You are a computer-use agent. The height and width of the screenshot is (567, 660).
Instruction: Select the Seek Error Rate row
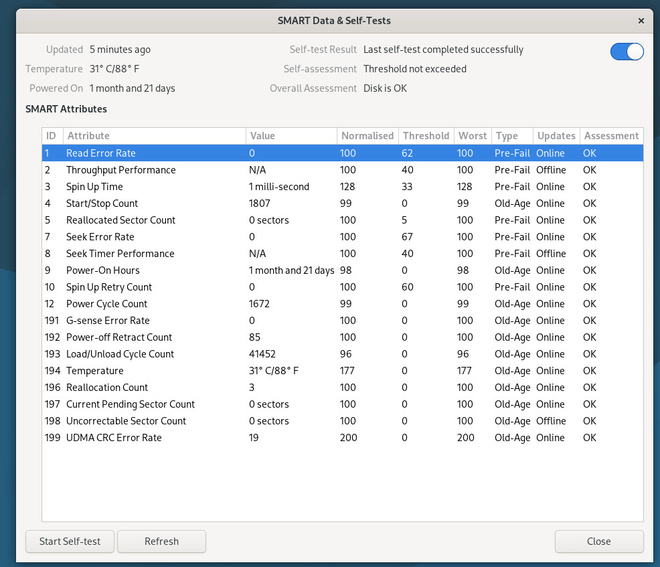coord(342,237)
